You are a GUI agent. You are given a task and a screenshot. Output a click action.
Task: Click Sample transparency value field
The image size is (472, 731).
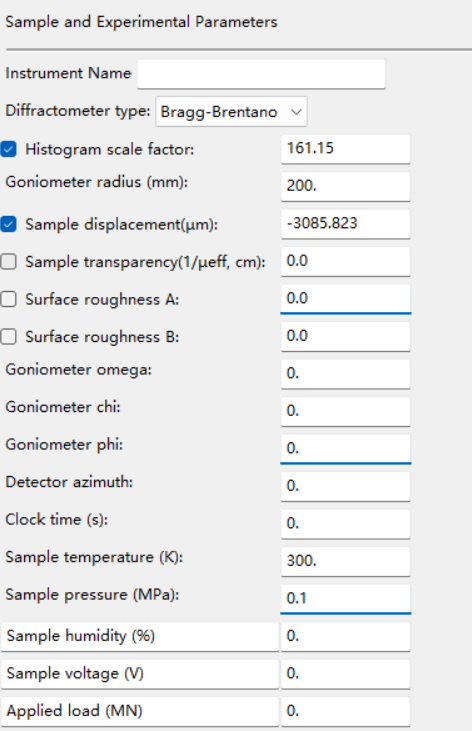tap(346, 261)
